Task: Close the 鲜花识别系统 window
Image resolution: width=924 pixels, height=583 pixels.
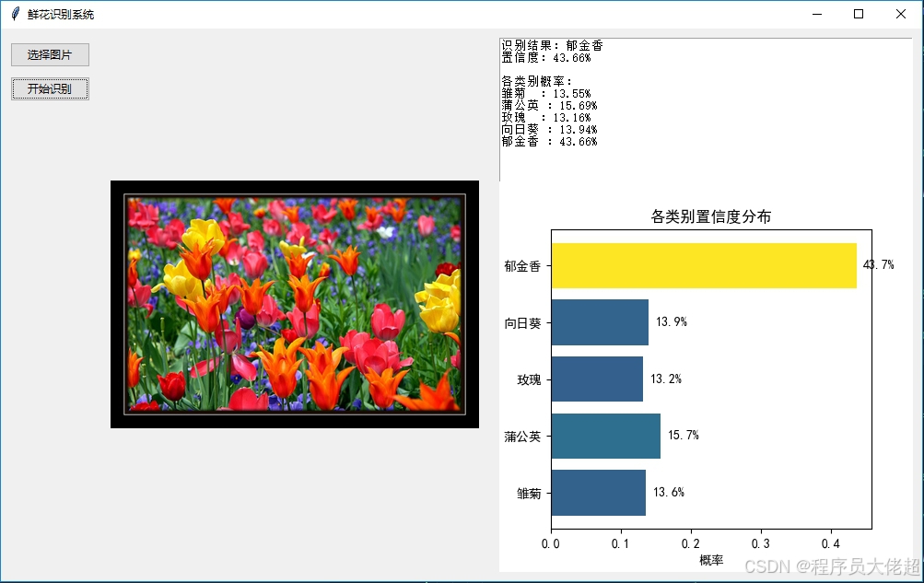Action: (901, 14)
